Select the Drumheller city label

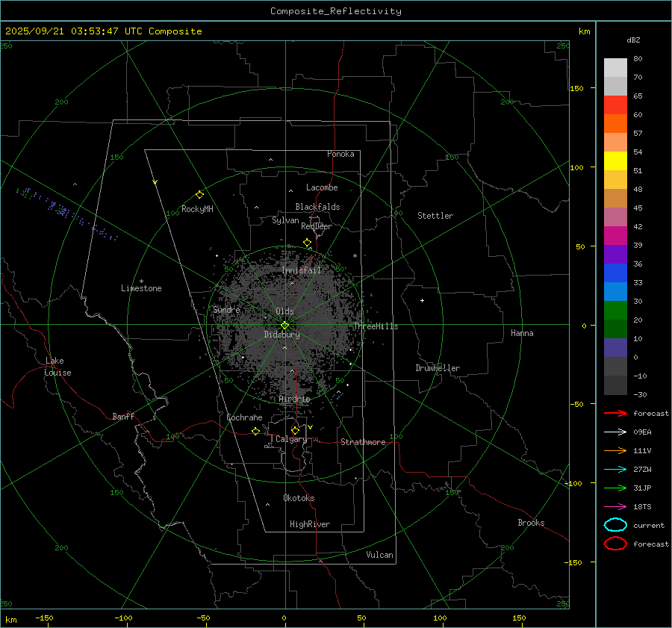click(438, 368)
